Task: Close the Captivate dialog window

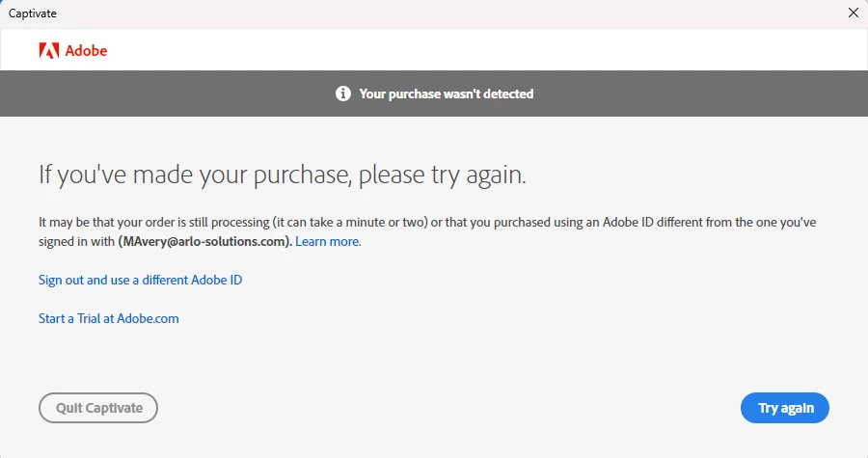Action: pos(854,13)
